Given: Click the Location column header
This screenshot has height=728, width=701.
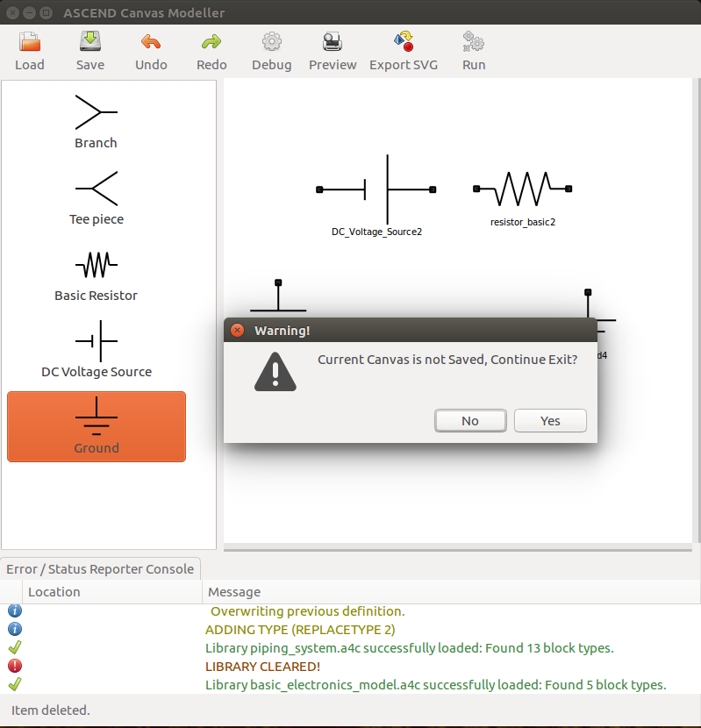Looking at the screenshot, I should pyautogui.click(x=54, y=592).
